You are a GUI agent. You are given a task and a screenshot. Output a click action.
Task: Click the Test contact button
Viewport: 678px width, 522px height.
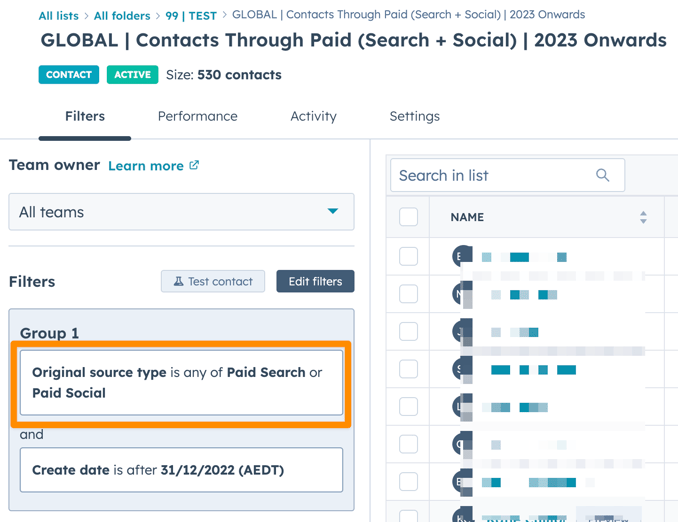(x=213, y=282)
